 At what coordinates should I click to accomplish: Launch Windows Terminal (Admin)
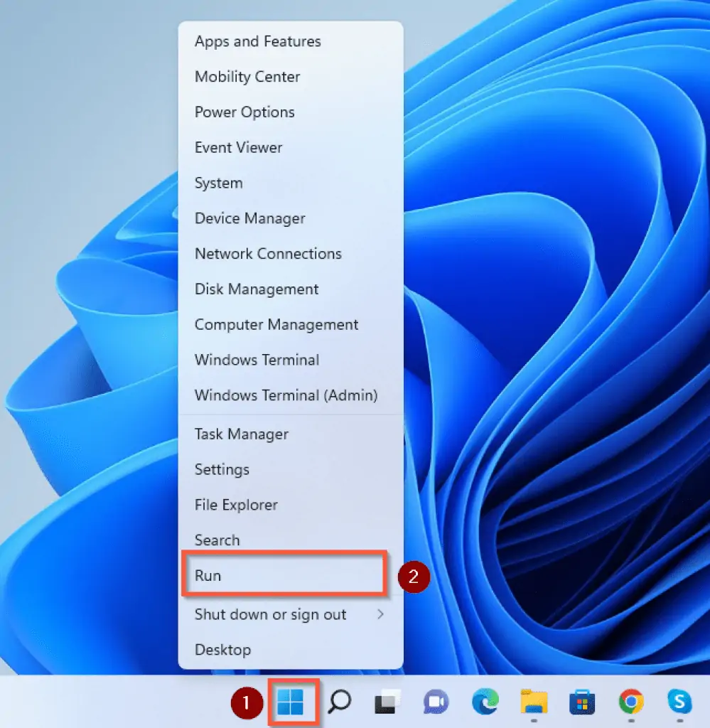point(291,395)
